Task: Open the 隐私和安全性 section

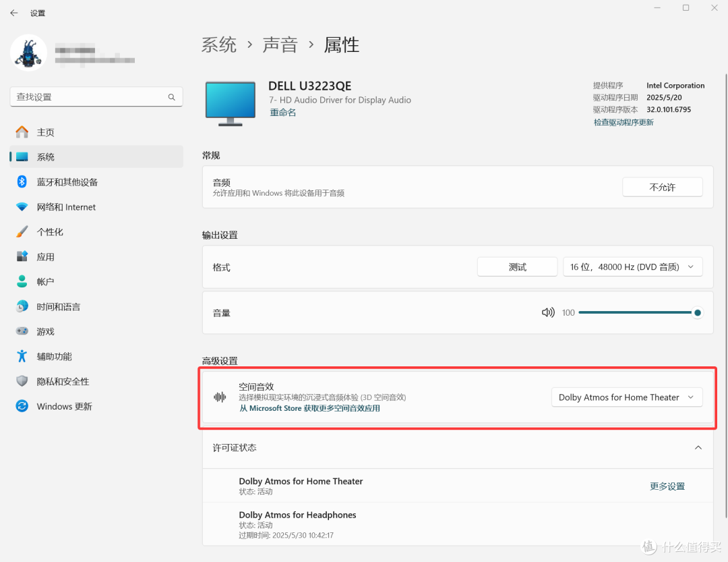Action: pyautogui.click(x=96, y=381)
